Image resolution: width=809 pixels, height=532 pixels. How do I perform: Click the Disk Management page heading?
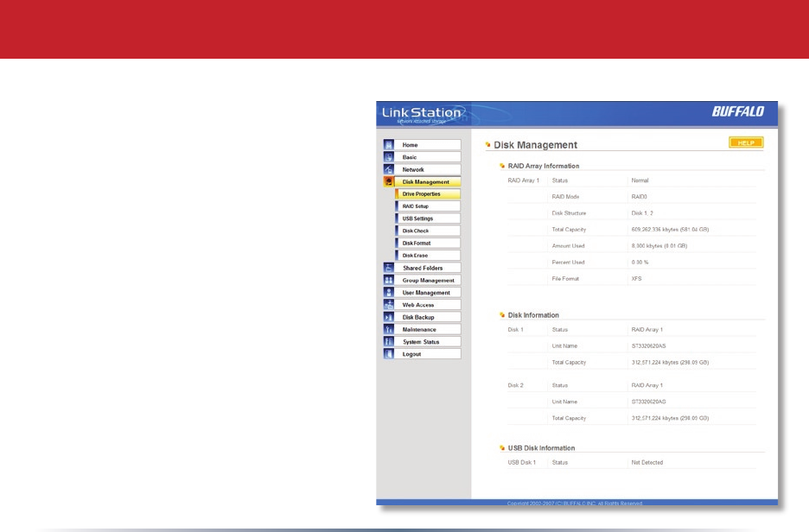coord(536,145)
